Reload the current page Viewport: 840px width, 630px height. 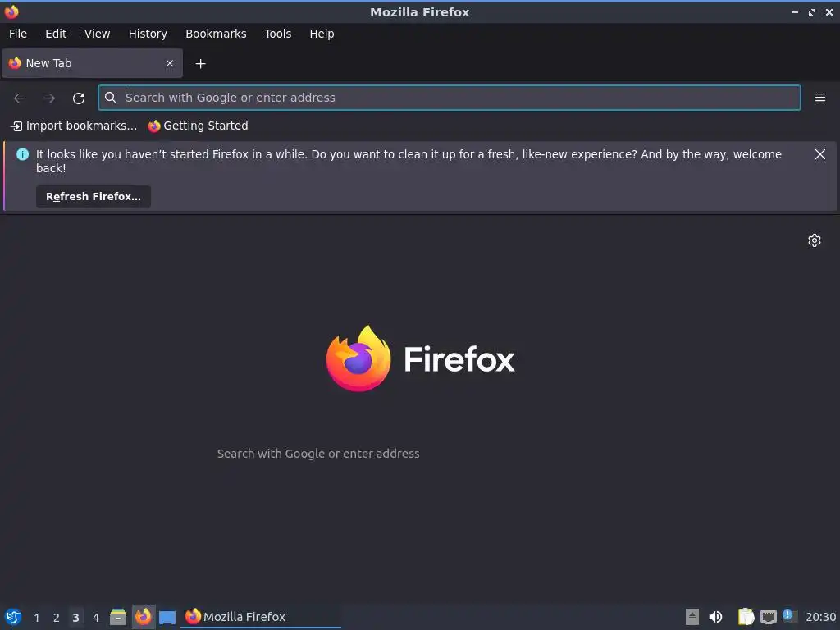pyautogui.click(x=79, y=98)
